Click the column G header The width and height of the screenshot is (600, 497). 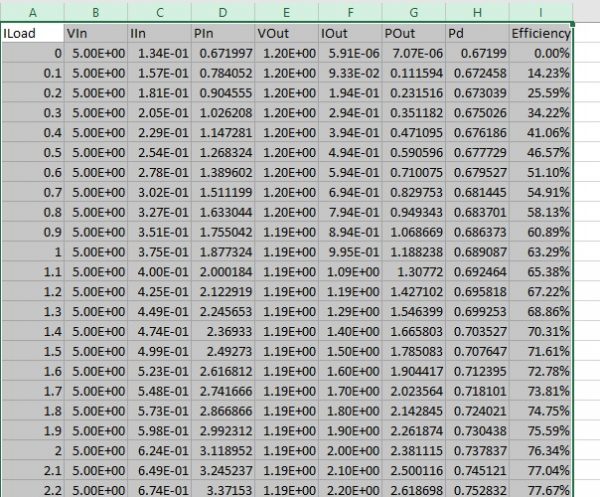pos(414,12)
